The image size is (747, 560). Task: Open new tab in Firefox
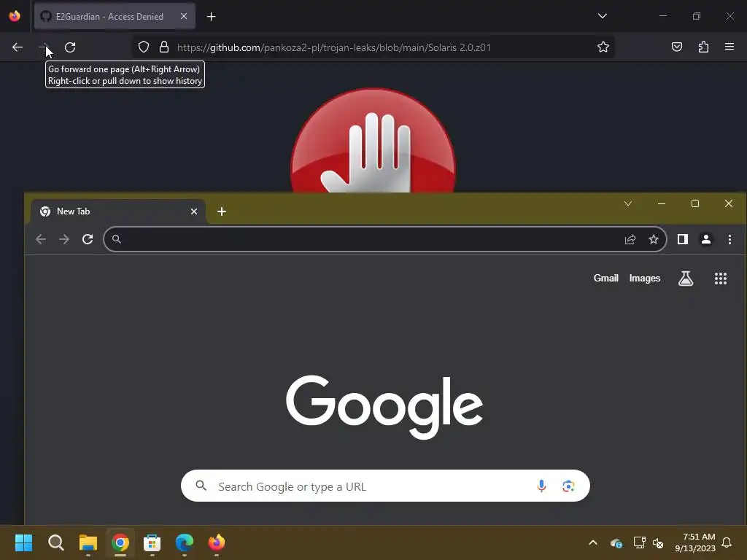(211, 17)
